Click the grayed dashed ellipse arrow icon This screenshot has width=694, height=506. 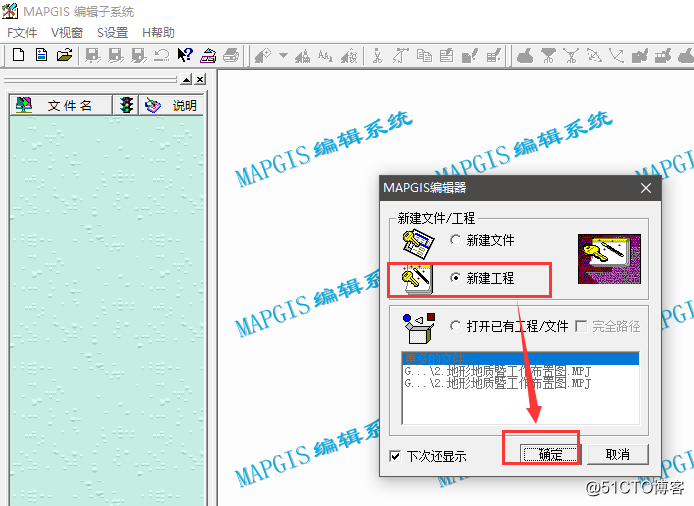(594, 55)
